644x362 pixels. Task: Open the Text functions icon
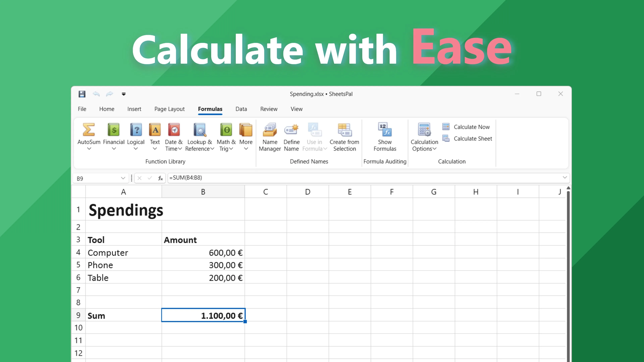click(155, 130)
